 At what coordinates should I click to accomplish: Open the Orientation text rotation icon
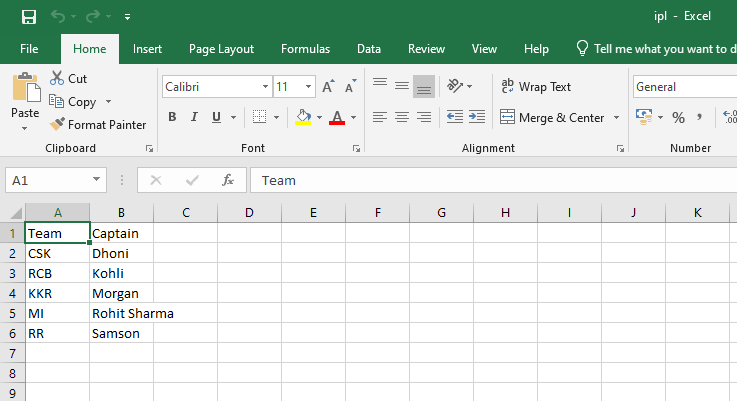pos(455,86)
